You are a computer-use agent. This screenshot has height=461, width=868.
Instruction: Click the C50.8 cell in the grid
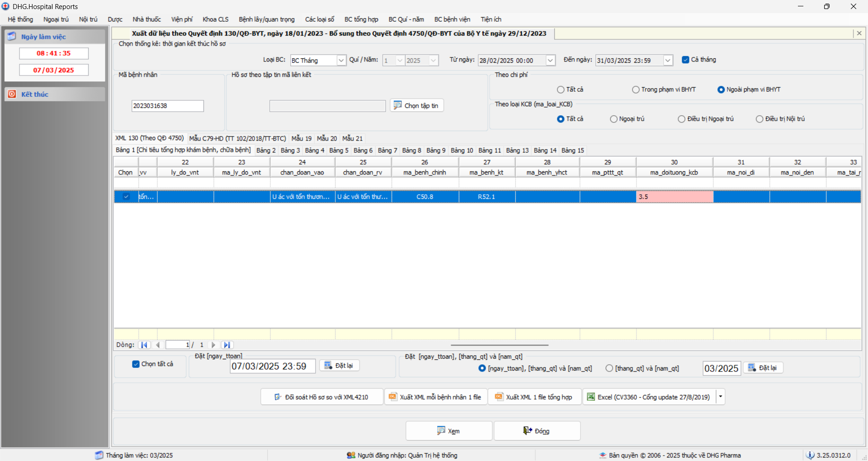pos(425,197)
